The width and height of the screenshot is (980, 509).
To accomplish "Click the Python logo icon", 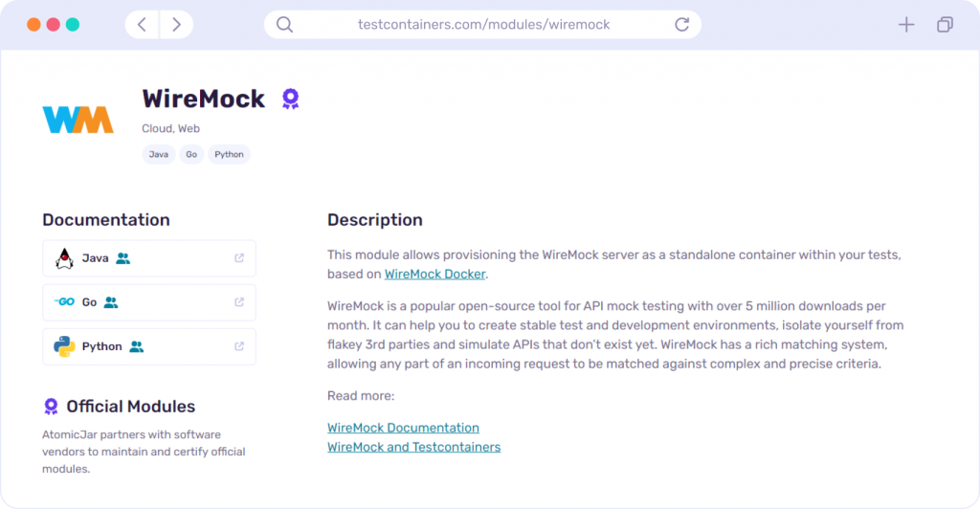I will click(x=64, y=346).
